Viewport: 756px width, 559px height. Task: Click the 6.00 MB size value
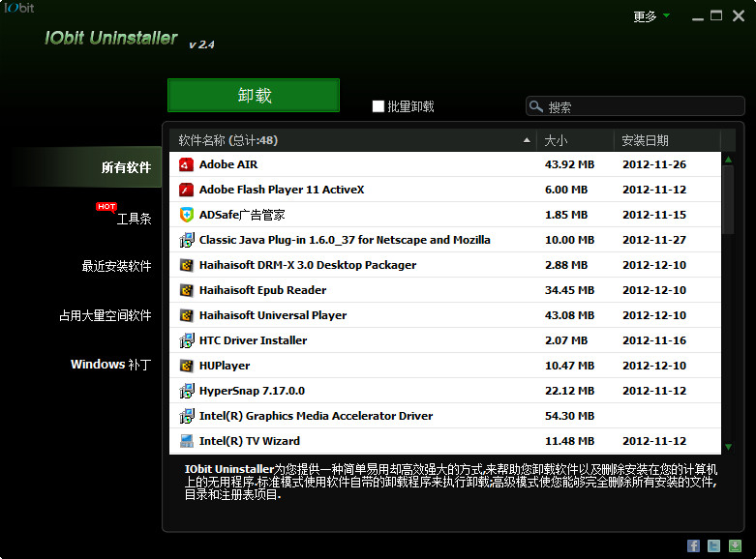tap(566, 190)
